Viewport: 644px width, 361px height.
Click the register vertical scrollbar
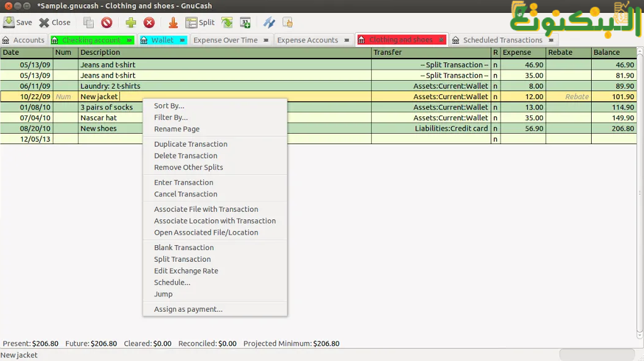[x=640, y=193]
